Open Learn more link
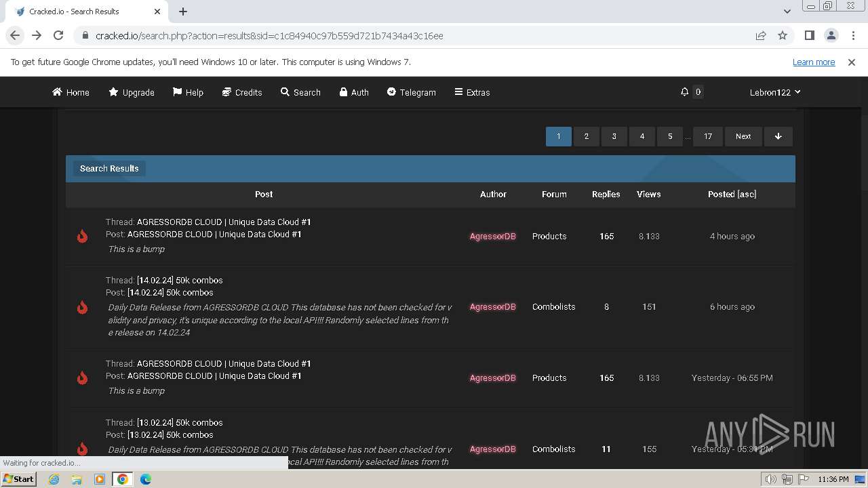The image size is (868, 488). [814, 62]
